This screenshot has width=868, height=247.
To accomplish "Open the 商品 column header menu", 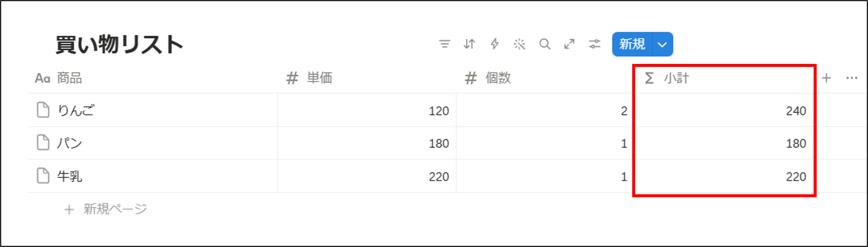I will point(153,78).
